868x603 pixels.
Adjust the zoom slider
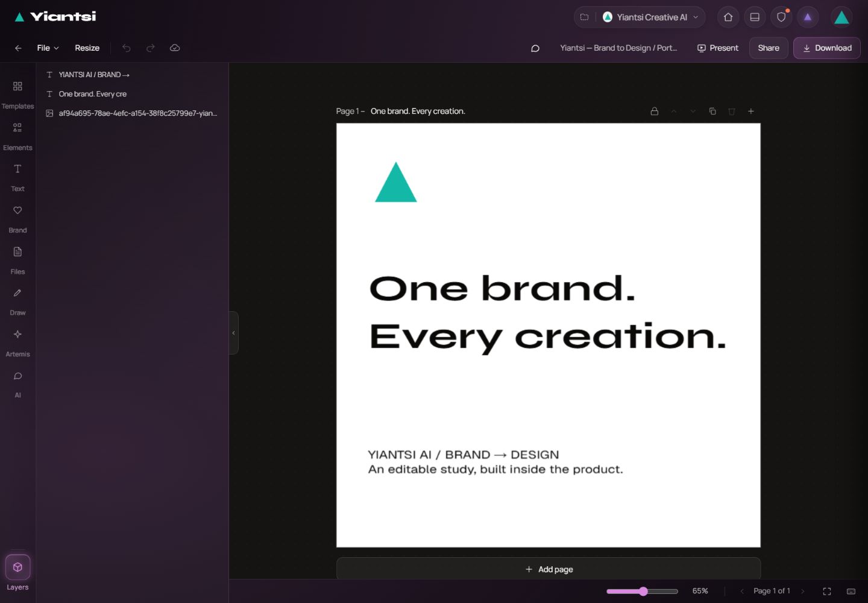click(x=642, y=592)
